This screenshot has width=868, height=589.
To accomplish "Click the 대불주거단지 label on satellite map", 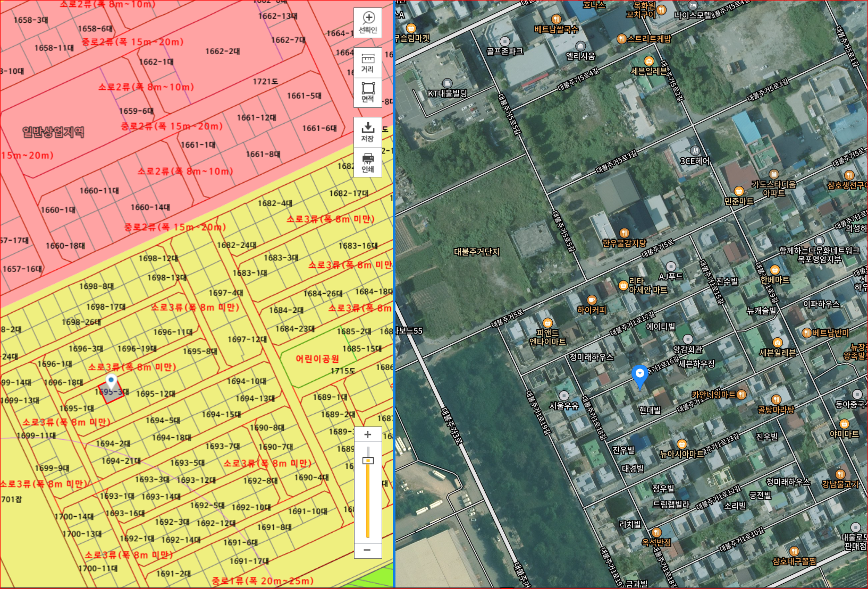I will 477,252.
